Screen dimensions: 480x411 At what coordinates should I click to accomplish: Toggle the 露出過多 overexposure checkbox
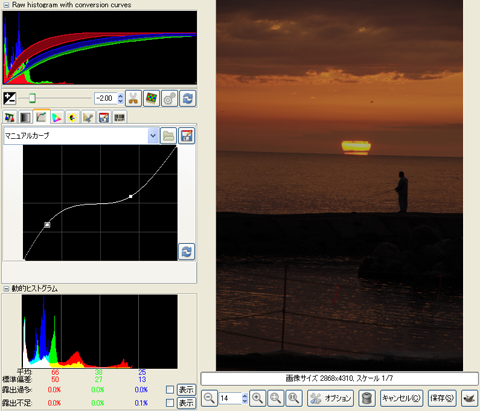click(170, 389)
